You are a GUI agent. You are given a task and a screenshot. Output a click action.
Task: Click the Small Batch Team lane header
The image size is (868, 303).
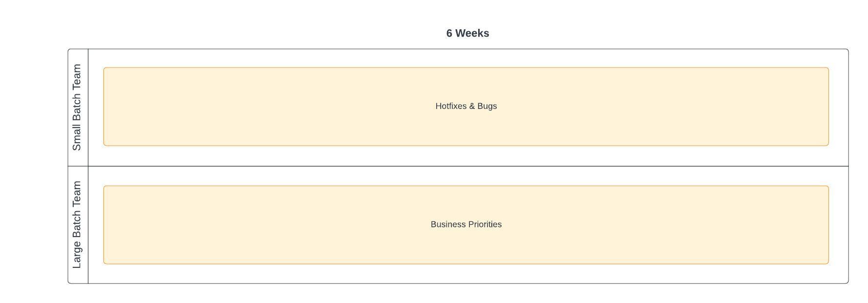(x=78, y=108)
